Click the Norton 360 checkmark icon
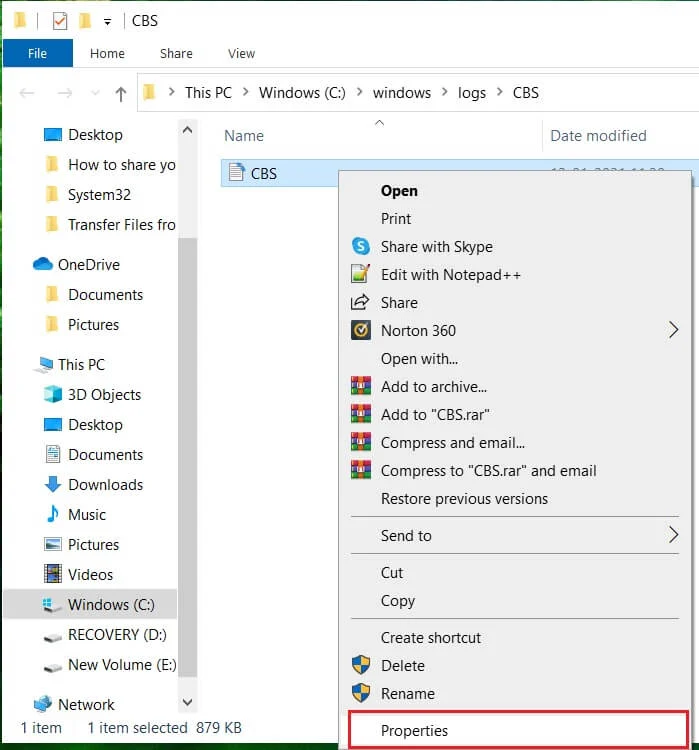 pyautogui.click(x=361, y=330)
